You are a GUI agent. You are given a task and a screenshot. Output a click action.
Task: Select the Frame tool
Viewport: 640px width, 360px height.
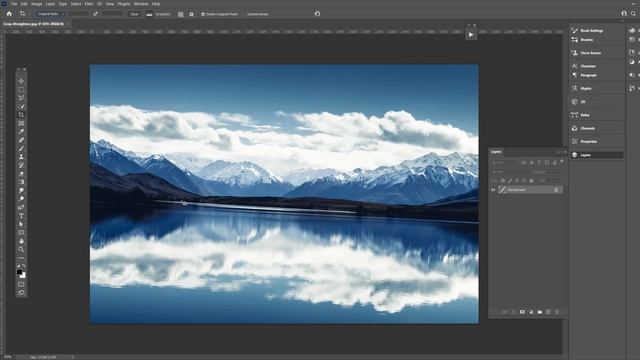tap(21, 123)
